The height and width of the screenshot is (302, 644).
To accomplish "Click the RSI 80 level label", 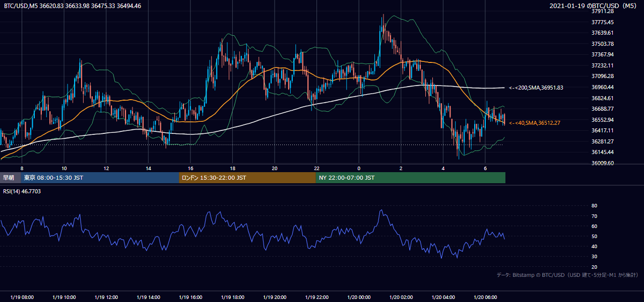I will (595, 206).
